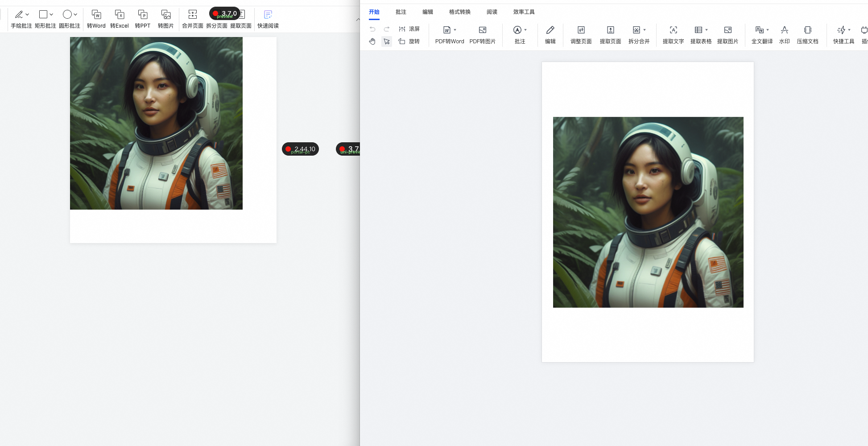This screenshot has width=868, height=446.
Task: Collapse the left toolbar with chevron
Action: coord(358,20)
